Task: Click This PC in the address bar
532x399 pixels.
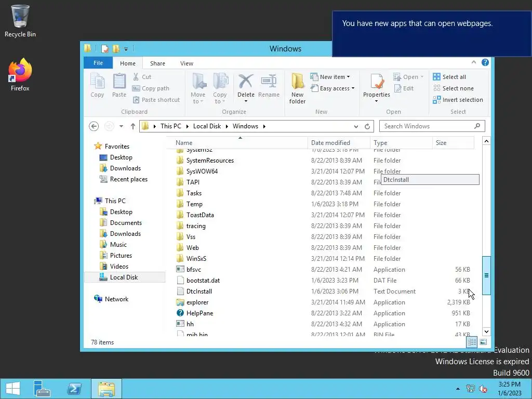Action: tap(170, 126)
